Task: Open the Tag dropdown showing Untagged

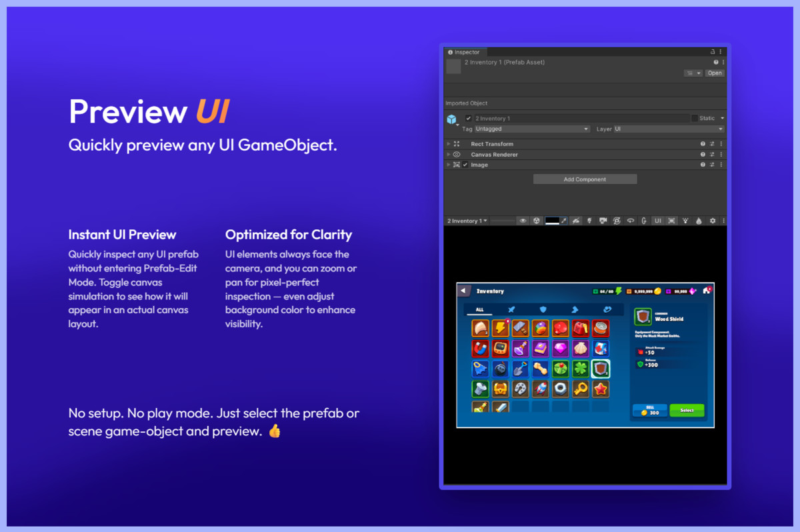Action: pos(532,129)
